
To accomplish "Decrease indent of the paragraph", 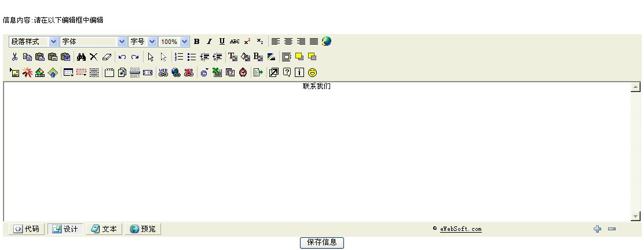I will 217,57.
